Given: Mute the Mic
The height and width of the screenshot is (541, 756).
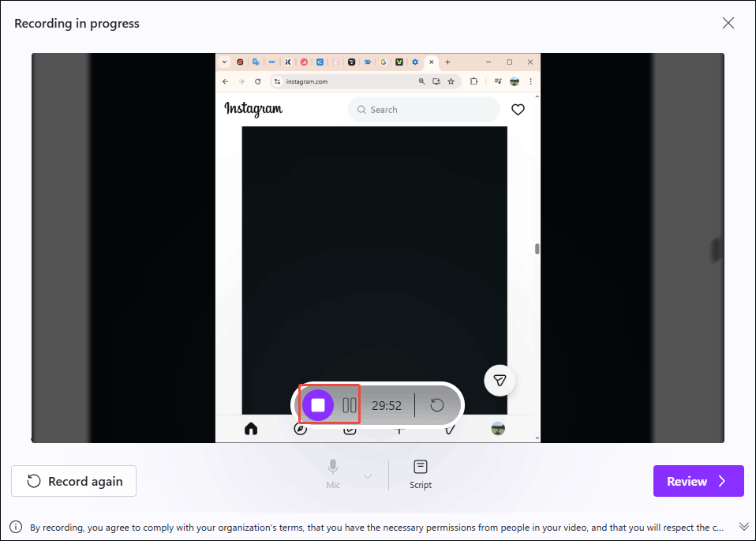Looking at the screenshot, I should pyautogui.click(x=332, y=471).
